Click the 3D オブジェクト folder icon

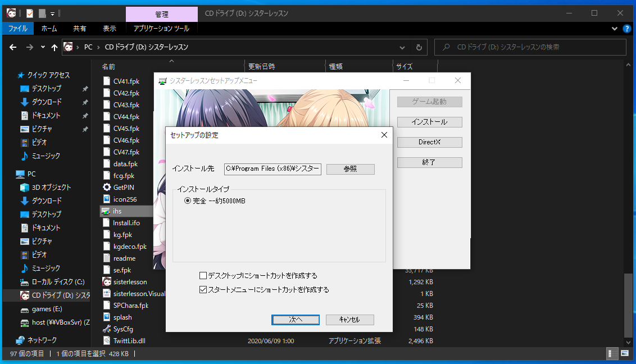coord(25,187)
